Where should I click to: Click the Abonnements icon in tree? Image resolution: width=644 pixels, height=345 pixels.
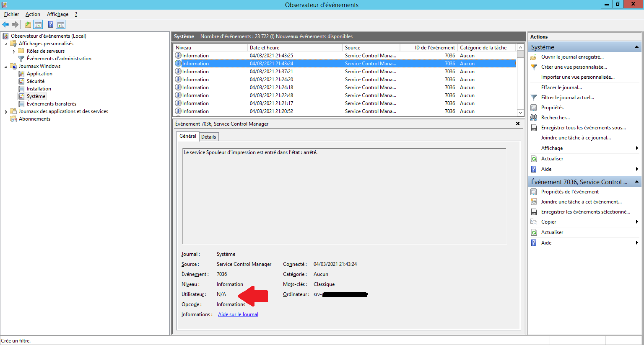(13, 119)
